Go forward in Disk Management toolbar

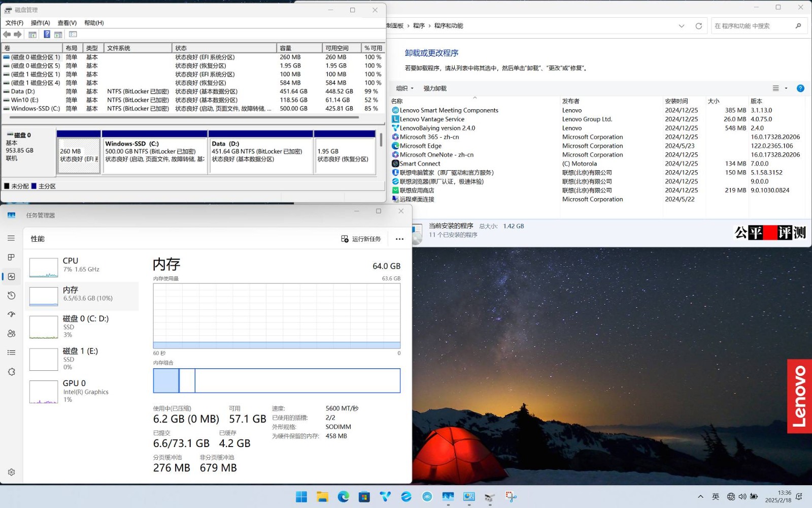click(18, 35)
